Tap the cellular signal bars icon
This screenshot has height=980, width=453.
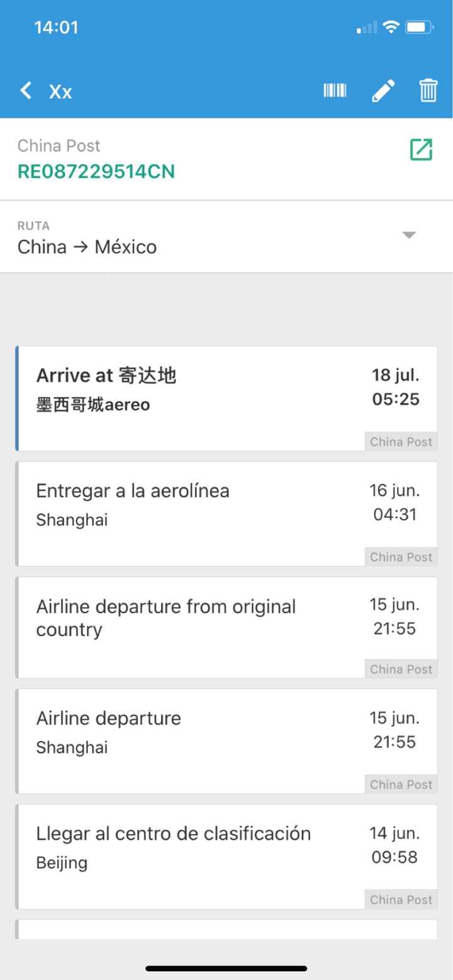point(367,28)
